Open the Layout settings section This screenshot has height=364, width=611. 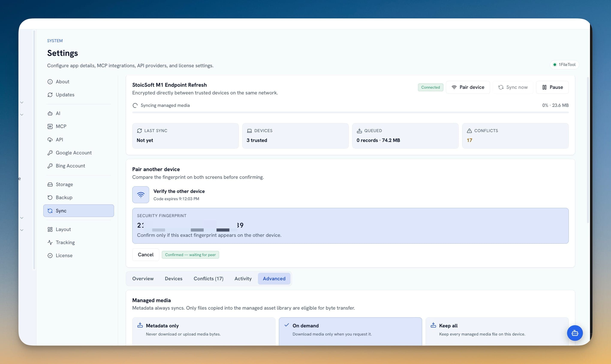79,229
